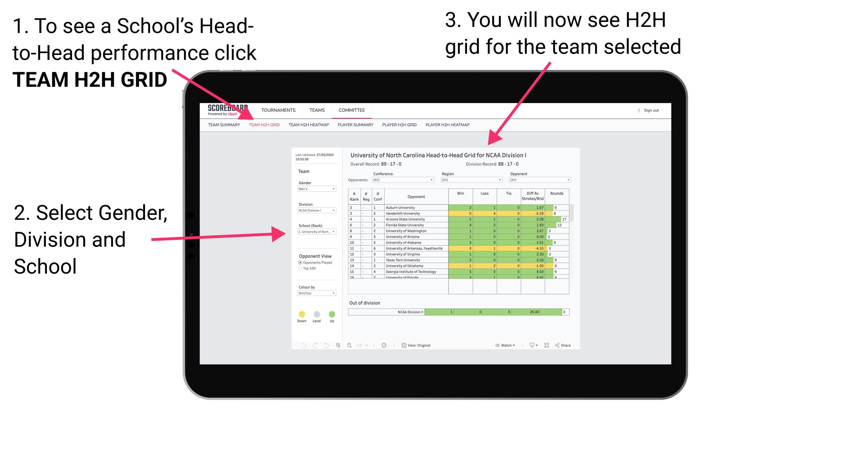Click View Original button in toolbar

(414, 345)
